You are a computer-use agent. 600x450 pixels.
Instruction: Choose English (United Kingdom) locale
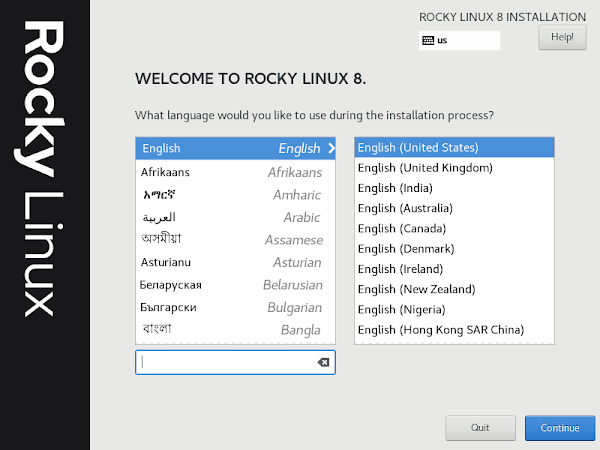pos(454,168)
